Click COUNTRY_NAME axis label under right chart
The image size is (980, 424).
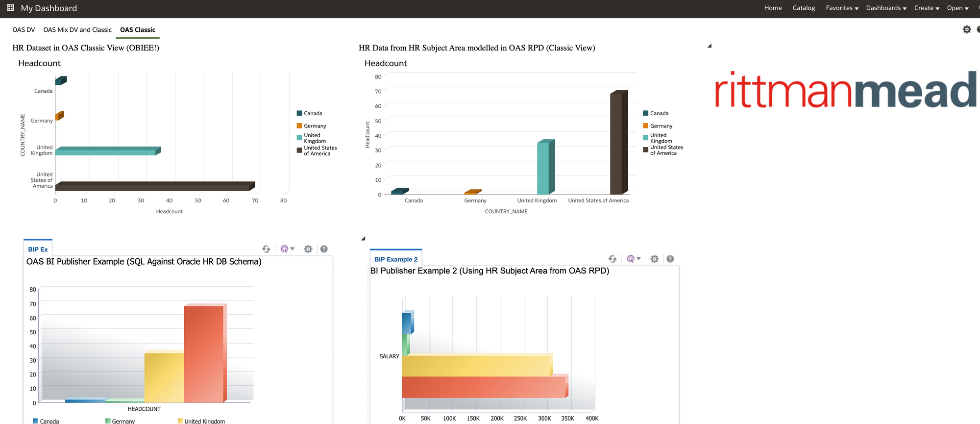click(506, 212)
